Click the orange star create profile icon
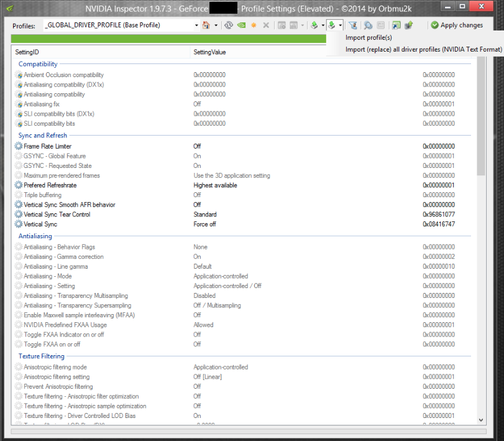Viewport: 504px width, 441px height. pyautogui.click(x=254, y=25)
